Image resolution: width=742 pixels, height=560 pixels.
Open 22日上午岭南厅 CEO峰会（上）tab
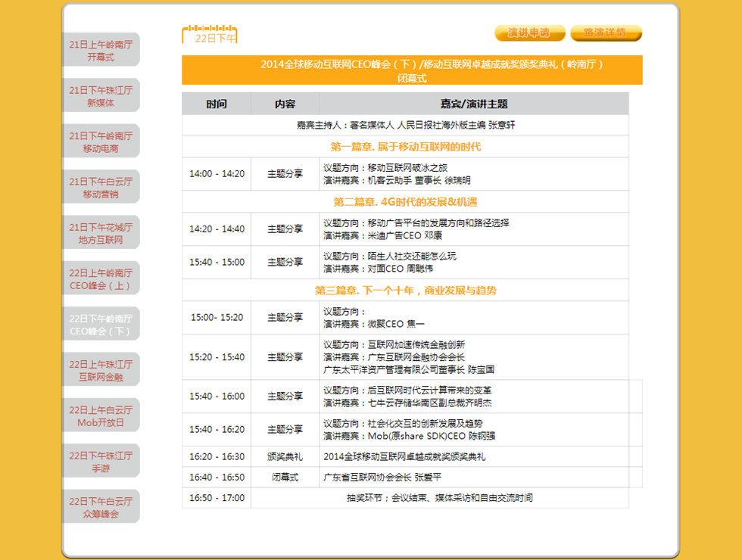click(x=101, y=279)
